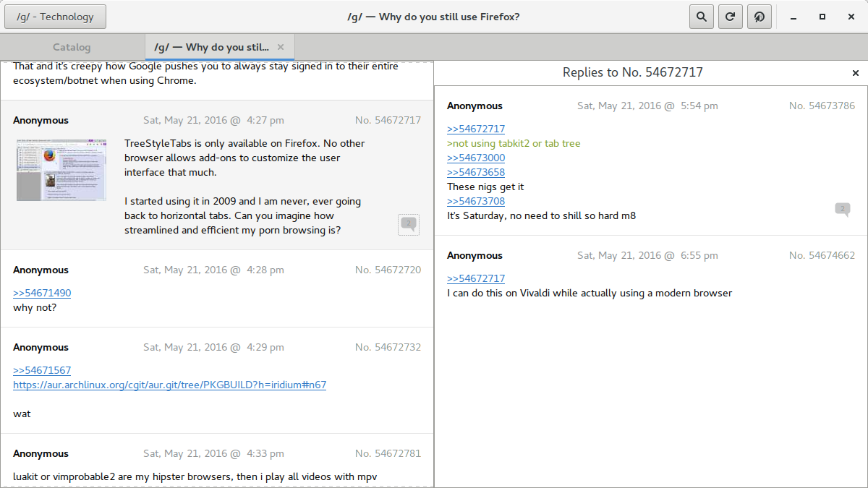Follow the >>54672717 link in post 54673786
868x488 pixels.
point(476,129)
